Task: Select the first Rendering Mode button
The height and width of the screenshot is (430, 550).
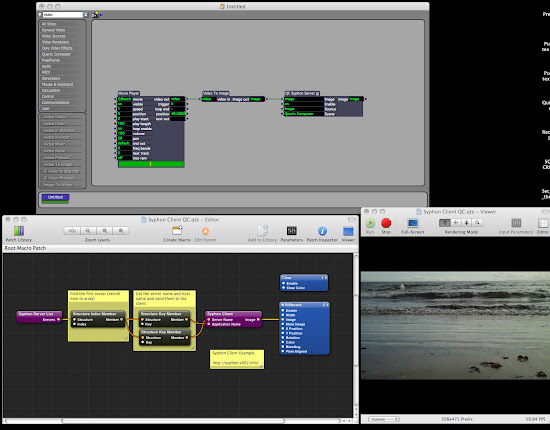Action: pyautogui.click(x=445, y=222)
